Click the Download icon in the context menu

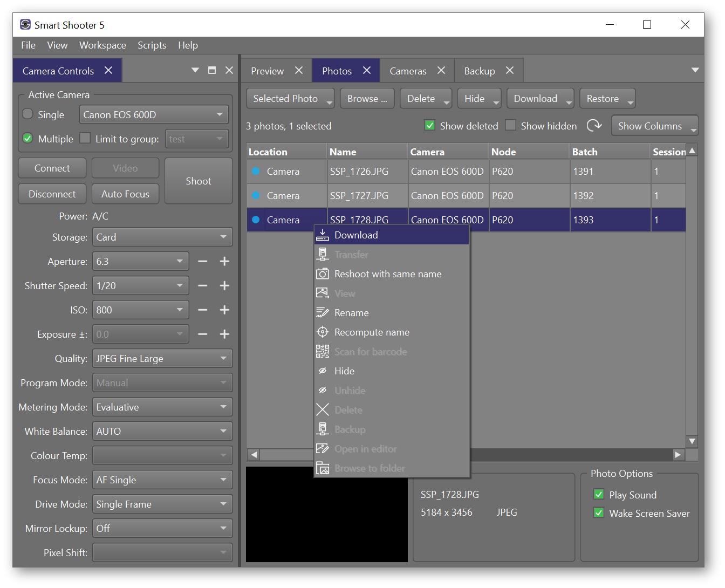coord(323,235)
